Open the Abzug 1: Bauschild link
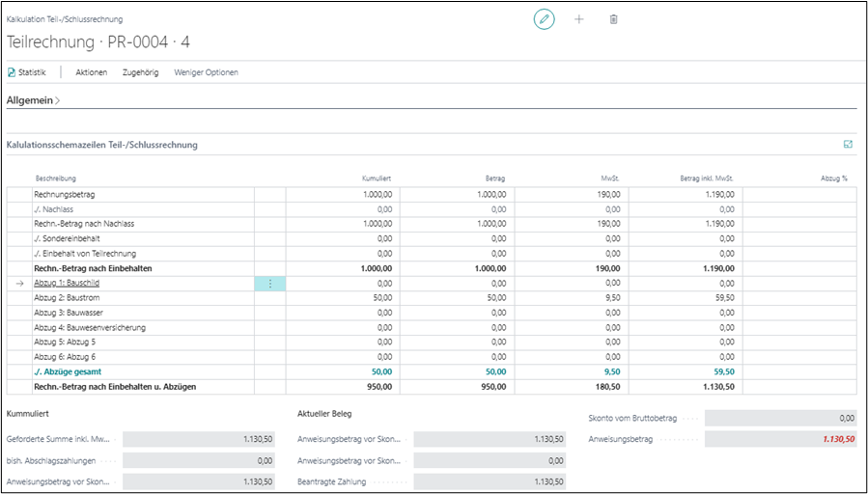868x494 pixels. tap(67, 284)
